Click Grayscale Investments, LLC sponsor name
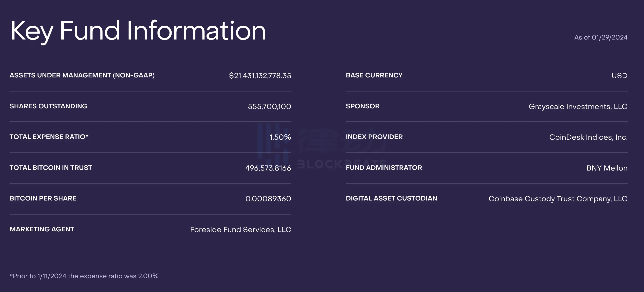 coord(578,107)
